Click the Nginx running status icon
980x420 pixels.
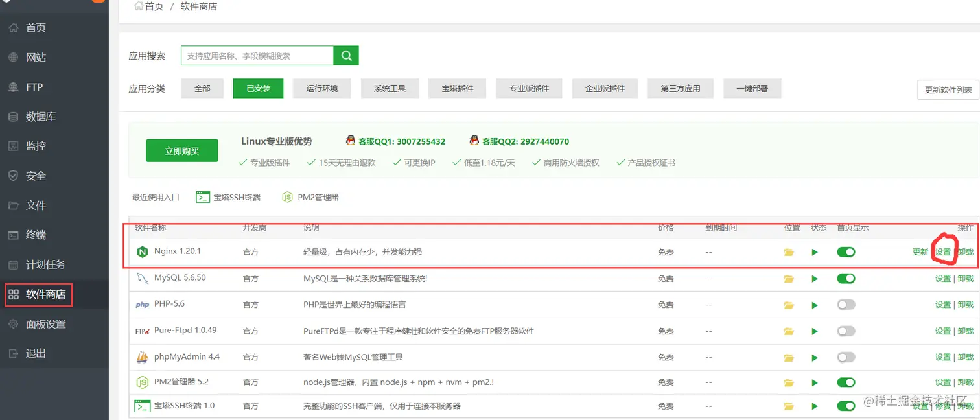(815, 252)
